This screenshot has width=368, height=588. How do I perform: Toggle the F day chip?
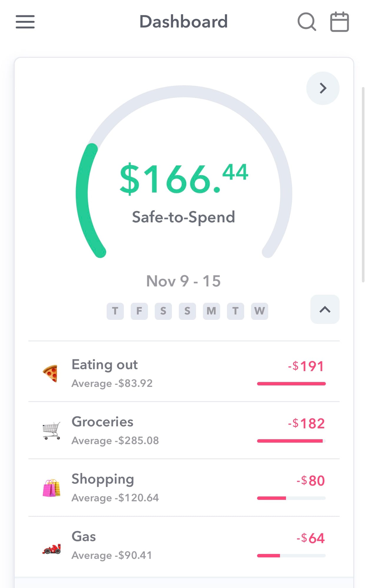tap(139, 311)
